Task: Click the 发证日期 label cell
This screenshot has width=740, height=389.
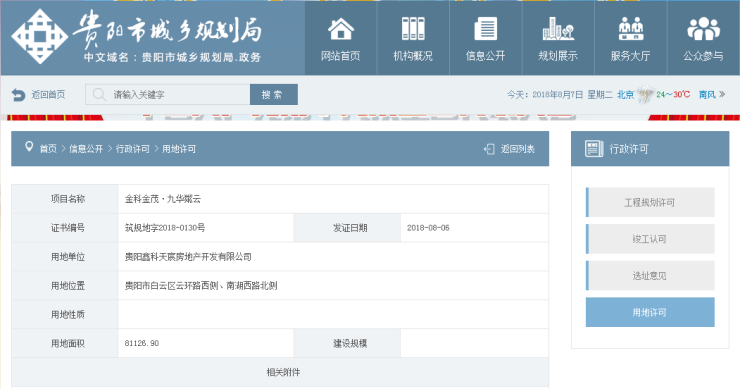Action: (347, 228)
